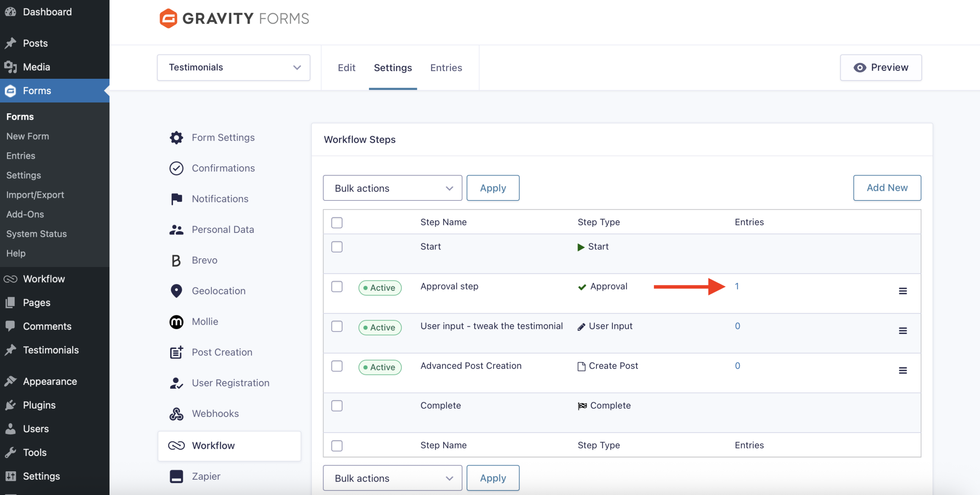The image size is (980, 495).
Task: Open the Gravity Forms logo
Action: point(234,18)
